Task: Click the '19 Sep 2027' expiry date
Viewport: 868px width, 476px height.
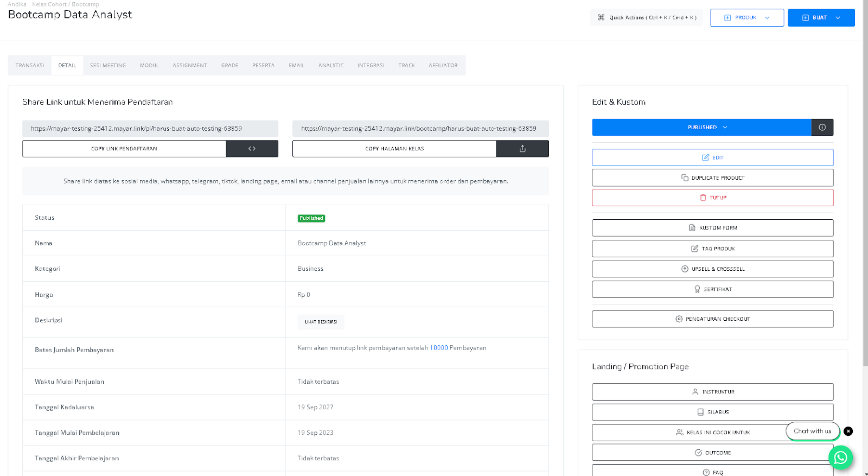Action: 315,407
